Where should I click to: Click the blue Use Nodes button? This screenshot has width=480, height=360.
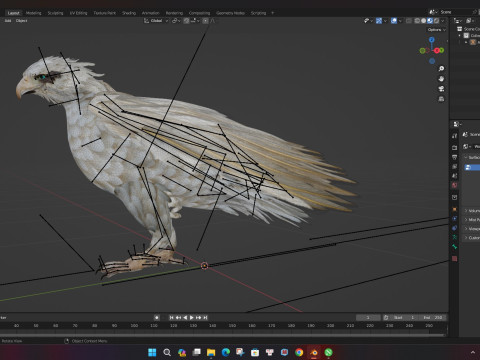pyautogui.click(x=472, y=167)
